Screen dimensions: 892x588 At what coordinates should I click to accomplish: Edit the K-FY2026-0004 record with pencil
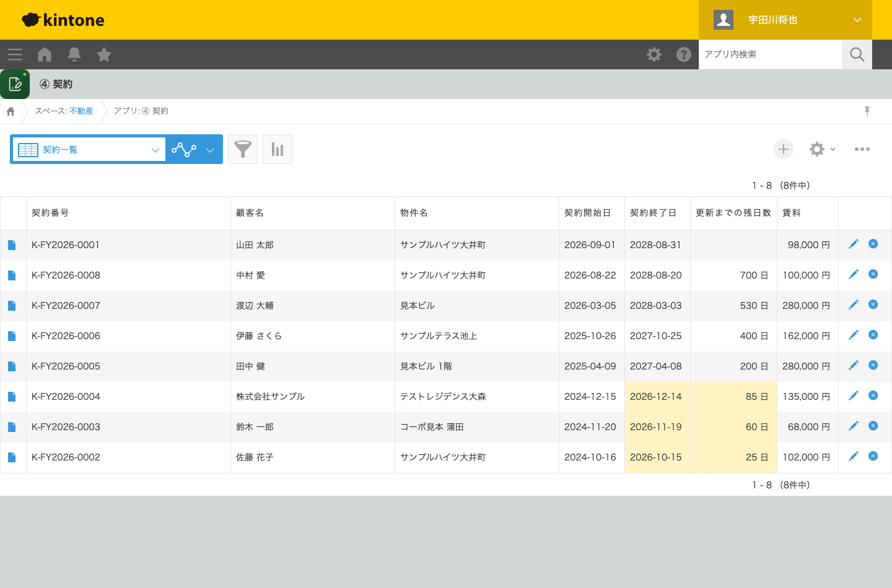(x=854, y=396)
